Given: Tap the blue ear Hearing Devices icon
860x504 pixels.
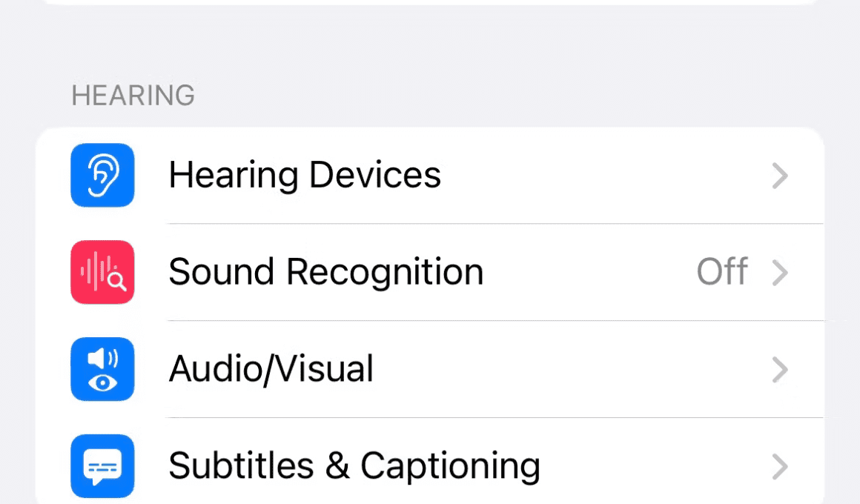Looking at the screenshot, I should coord(102,176).
